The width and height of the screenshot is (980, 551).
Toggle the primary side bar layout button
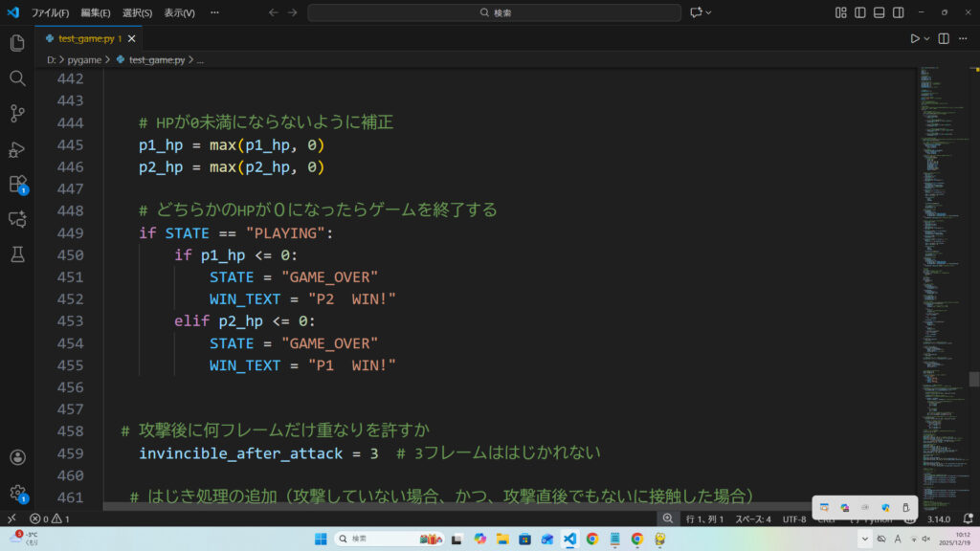click(x=859, y=12)
